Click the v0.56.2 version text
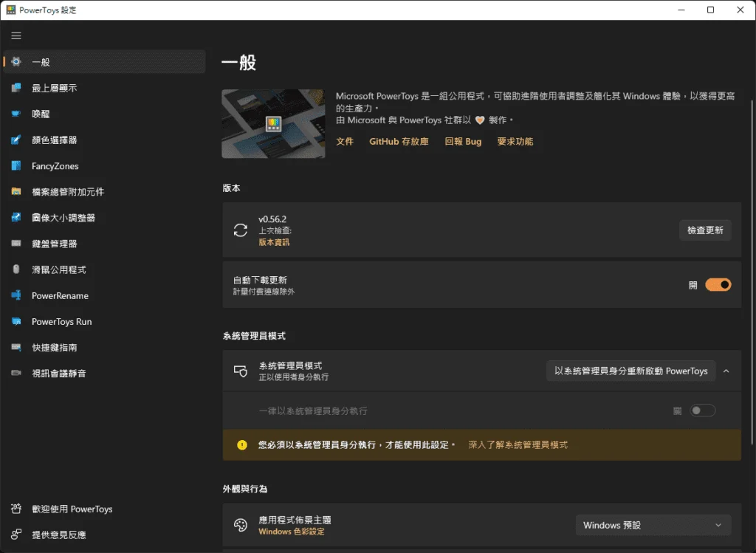The width and height of the screenshot is (756, 553). 272,219
